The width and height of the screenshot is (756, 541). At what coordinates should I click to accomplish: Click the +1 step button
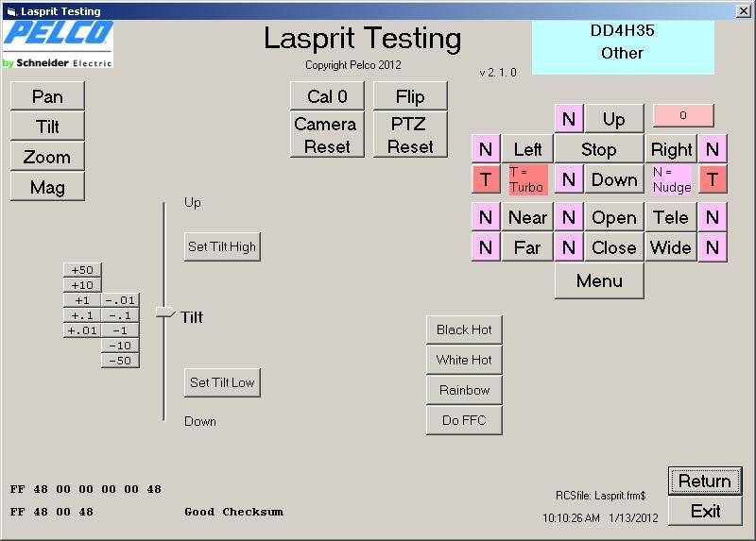pyautogui.click(x=82, y=300)
